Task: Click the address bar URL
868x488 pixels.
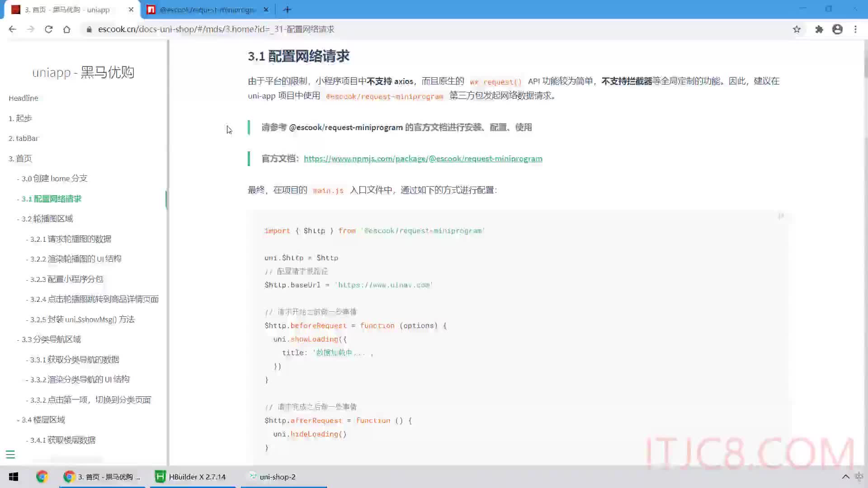Action: tap(216, 29)
